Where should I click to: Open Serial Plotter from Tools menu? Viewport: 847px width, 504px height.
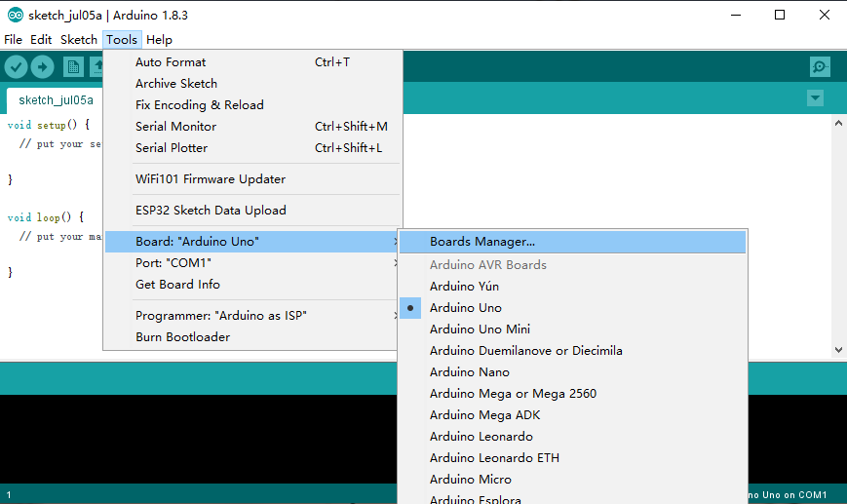[x=252, y=148]
